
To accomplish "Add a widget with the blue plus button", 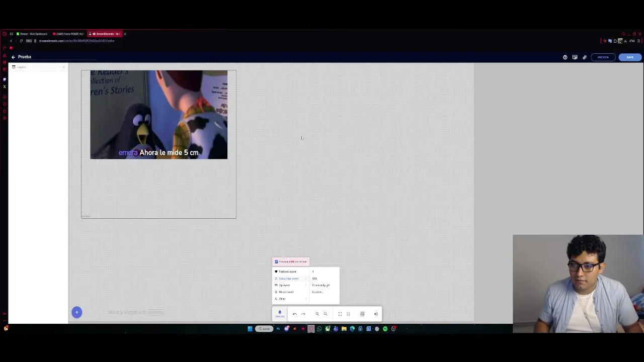I will [x=76, y=312].
